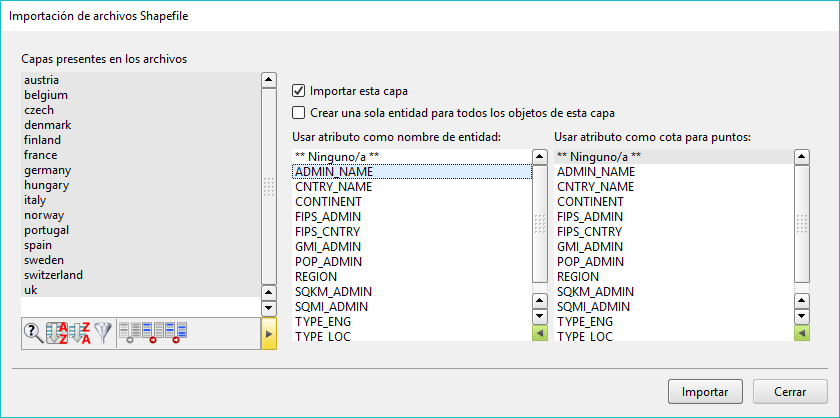Choose FIPS_ADMIN in entity name list
This screenshot has height=418, width=840.
(412, 217)
